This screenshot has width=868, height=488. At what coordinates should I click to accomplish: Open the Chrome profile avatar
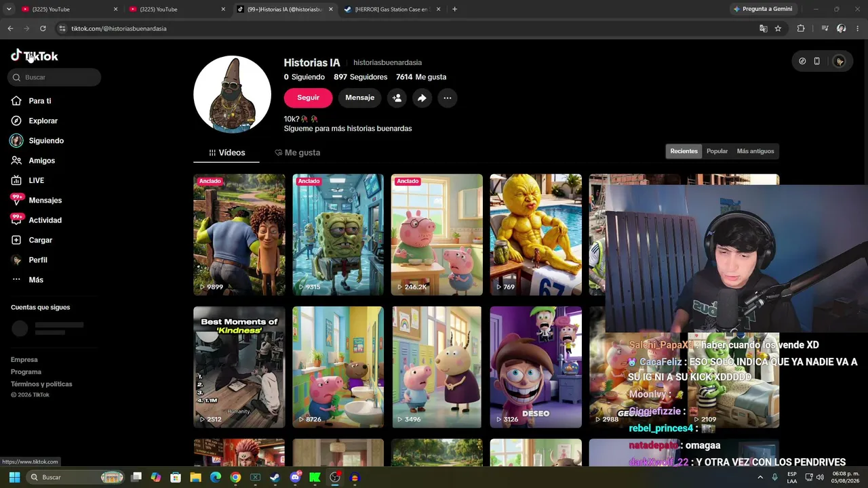coord(841,28)
